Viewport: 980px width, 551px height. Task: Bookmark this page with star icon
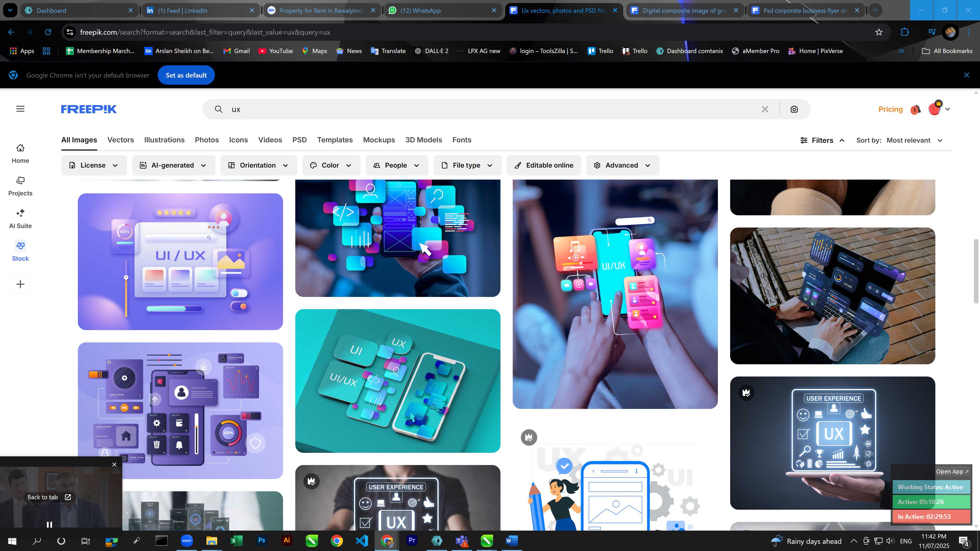point(879,32)
